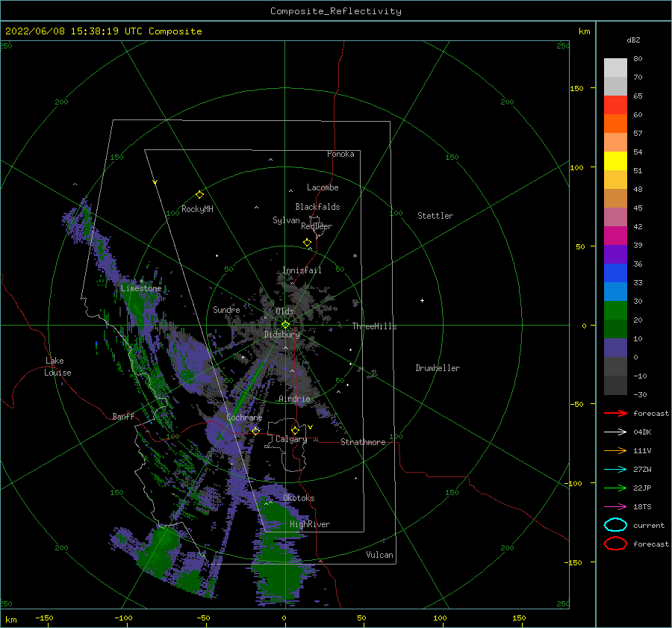Image resolution: width=672 pixels, height=628 pixels.
Task: Select the gray 65–70 dBZ swatch
Action: pos(615,87)
